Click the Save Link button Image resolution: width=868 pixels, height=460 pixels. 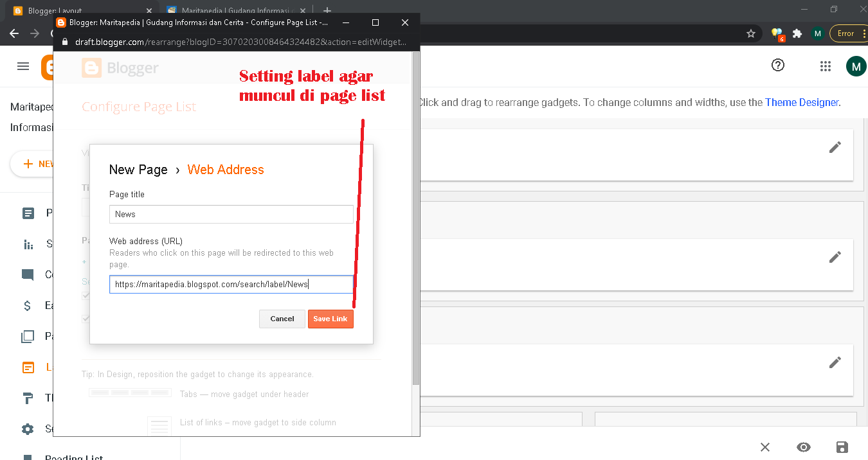330,319
